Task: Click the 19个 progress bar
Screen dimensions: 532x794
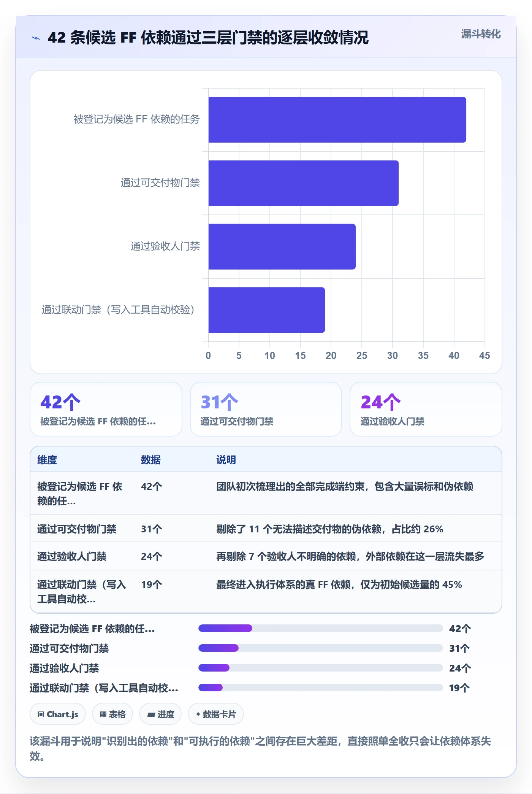Action: click(320, 688)
